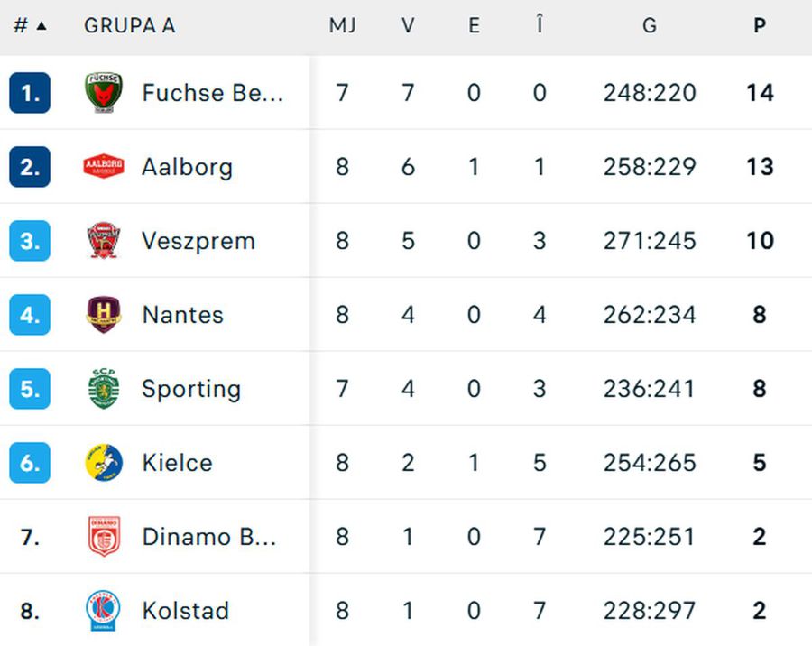Viewport: 812px width, 646px height.
Task: Select the light-blue rank marker for Sporting
Action: coord(29,388)
